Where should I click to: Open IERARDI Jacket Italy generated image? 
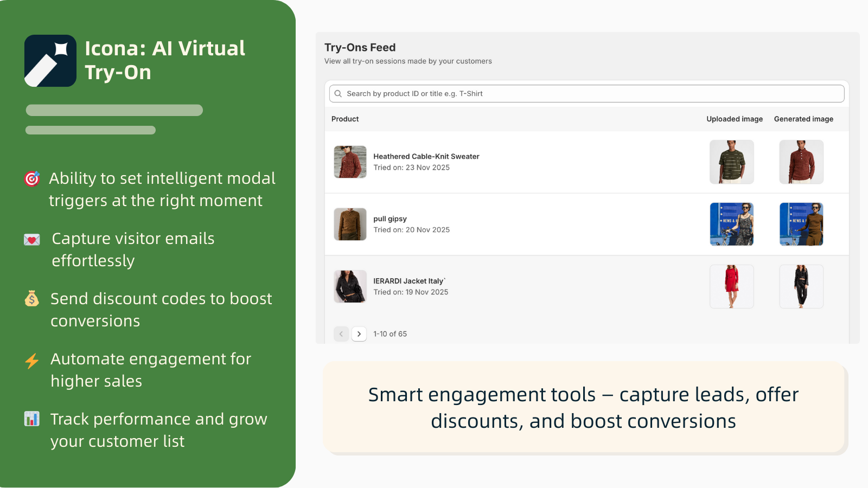click(x=801, y=286)
